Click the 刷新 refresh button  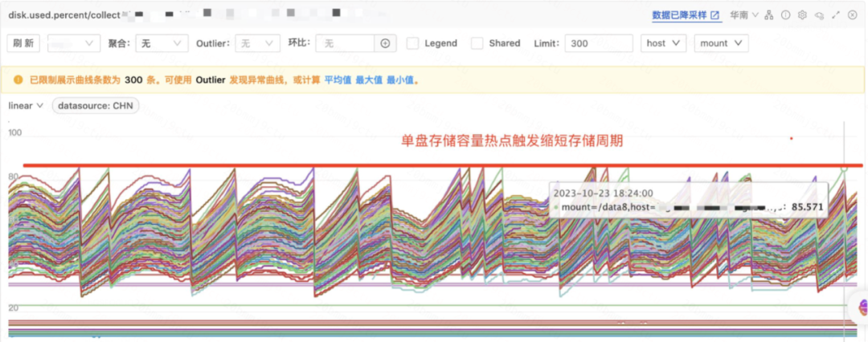[x=23, y=43]
